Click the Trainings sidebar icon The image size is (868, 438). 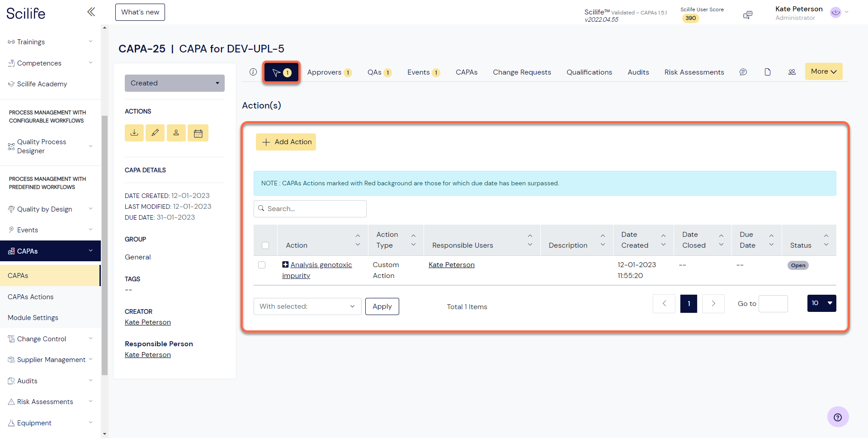coord(11,42)
